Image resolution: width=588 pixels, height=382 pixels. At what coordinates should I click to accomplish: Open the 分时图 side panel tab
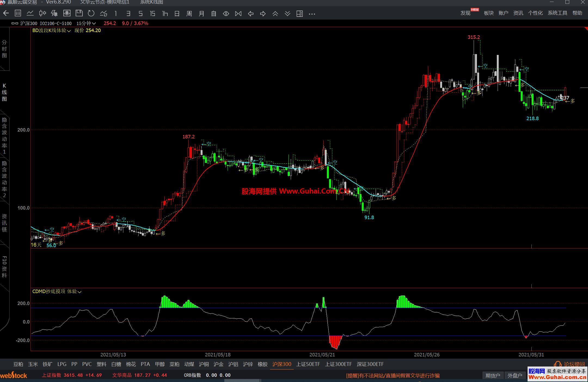4,49
